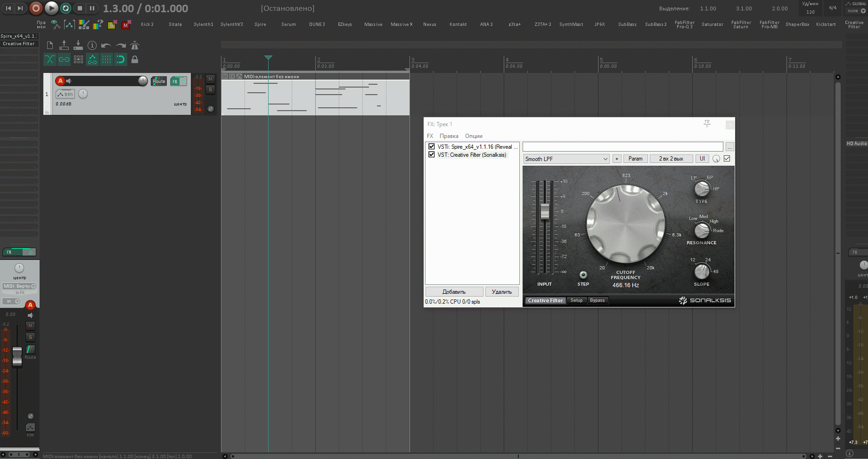The height and width of the screenshot is (459, 868).
Task: Click the metronome icon in the toolbar
Action: (135, 46)
